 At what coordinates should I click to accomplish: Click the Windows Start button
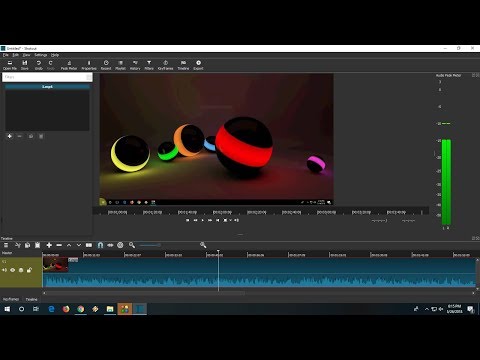7,309
